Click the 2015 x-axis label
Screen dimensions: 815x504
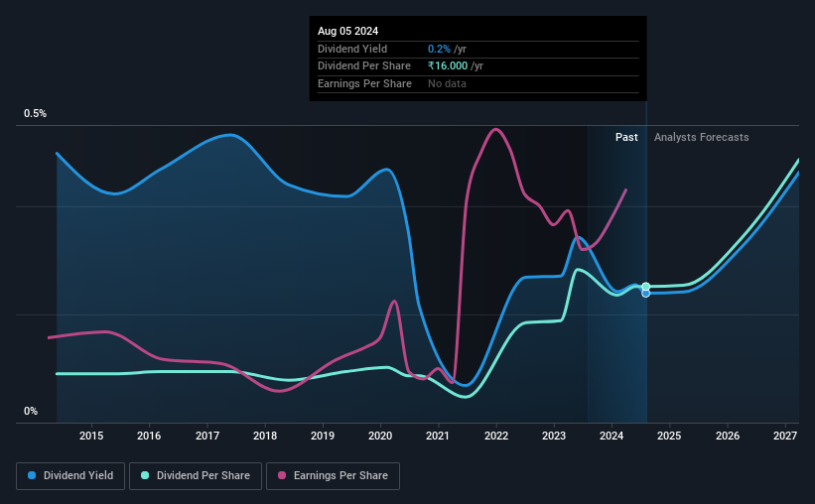point(91,436)
